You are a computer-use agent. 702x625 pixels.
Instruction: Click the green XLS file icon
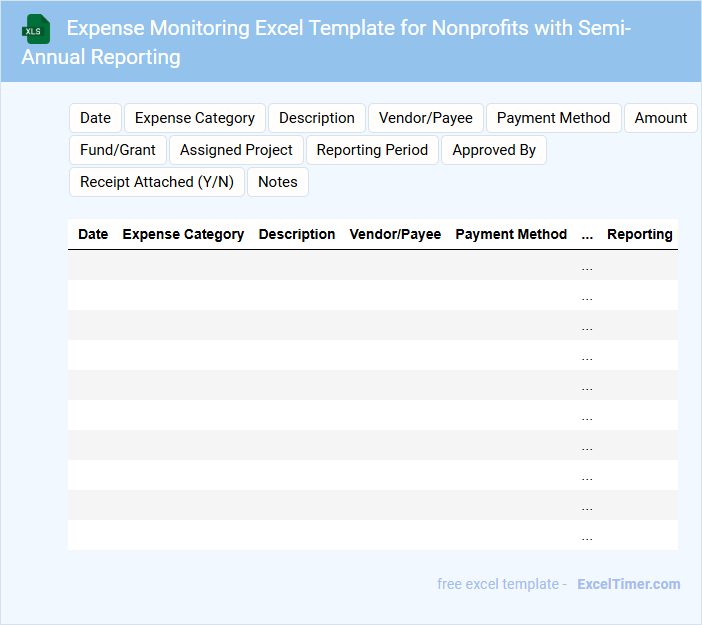tap(36, 30)
